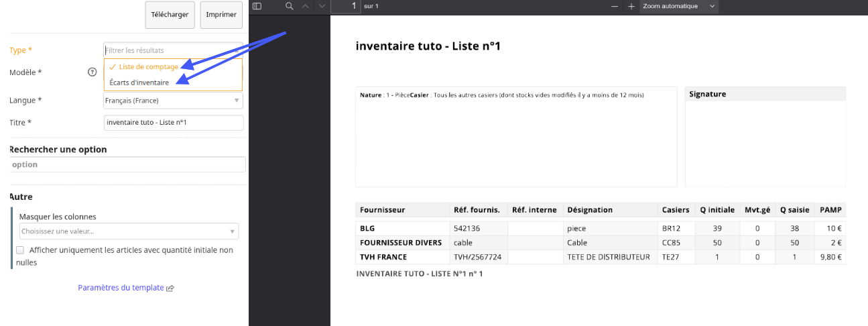
Task: Focus the Type filter results field
Action: point(173,50)
